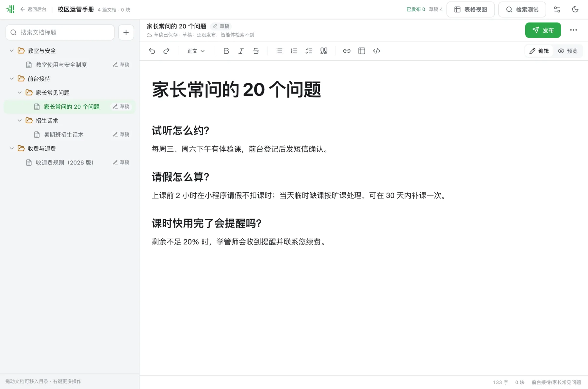588x389 pixels.
Task: Apply bold formatting
Action: coord(226,51)
